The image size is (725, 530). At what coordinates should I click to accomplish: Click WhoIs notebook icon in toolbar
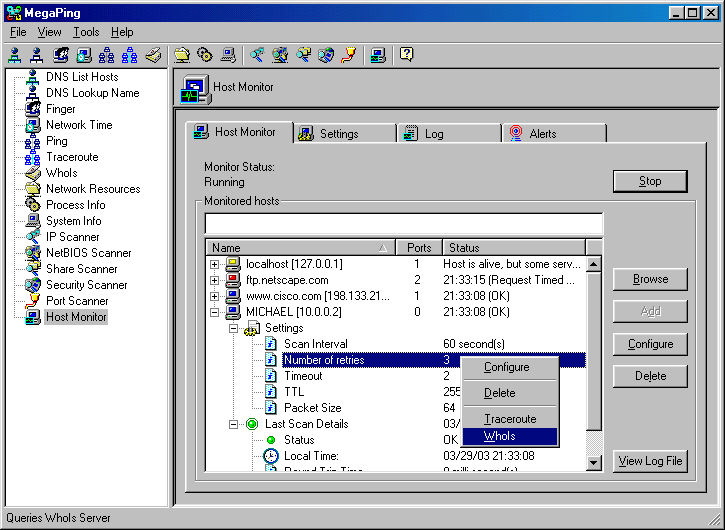153,55
